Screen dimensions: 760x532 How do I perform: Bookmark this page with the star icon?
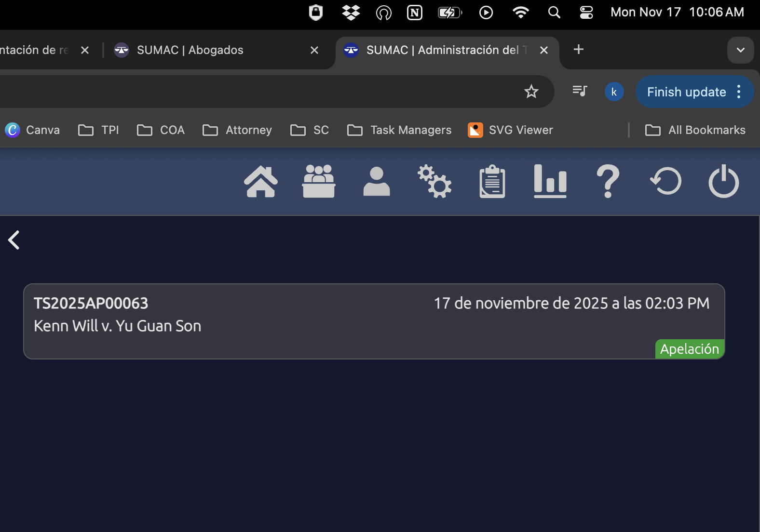coord(531,92)
